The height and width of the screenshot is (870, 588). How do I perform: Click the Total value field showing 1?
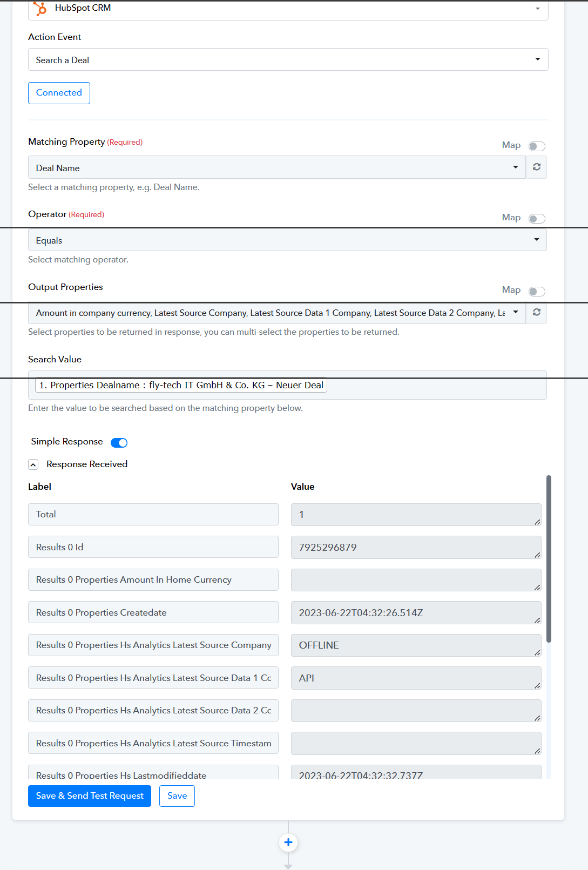coord(416,515)
